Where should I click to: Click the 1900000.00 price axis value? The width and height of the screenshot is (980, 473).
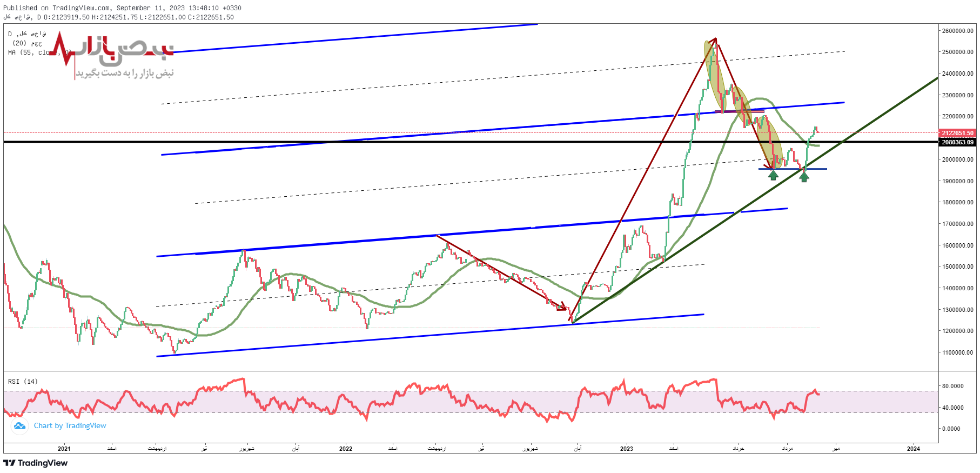[x=958, y=181]
